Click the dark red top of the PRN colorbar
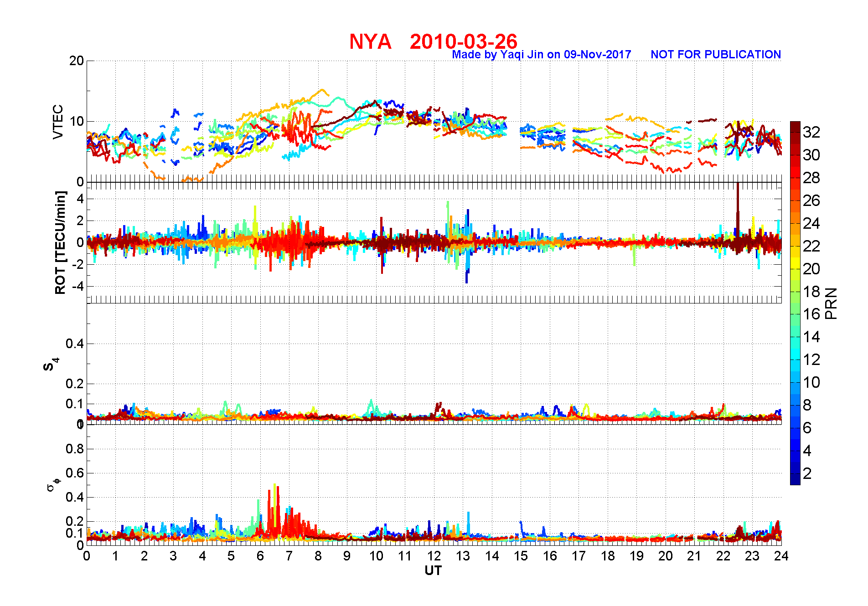The width and height of the screenshot is (868, 606). [x=795, y=127]
